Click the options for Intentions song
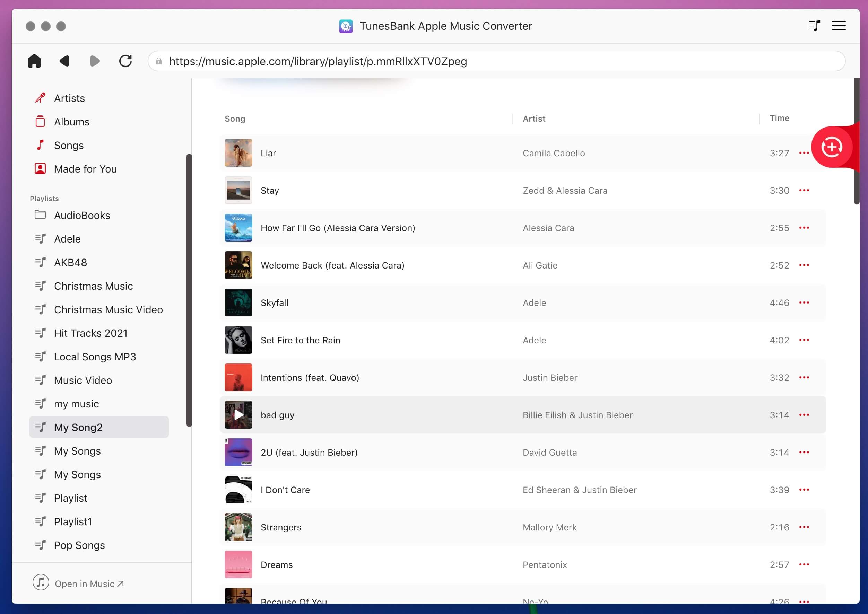Screen dimensions: 868x614 [804, 377]
